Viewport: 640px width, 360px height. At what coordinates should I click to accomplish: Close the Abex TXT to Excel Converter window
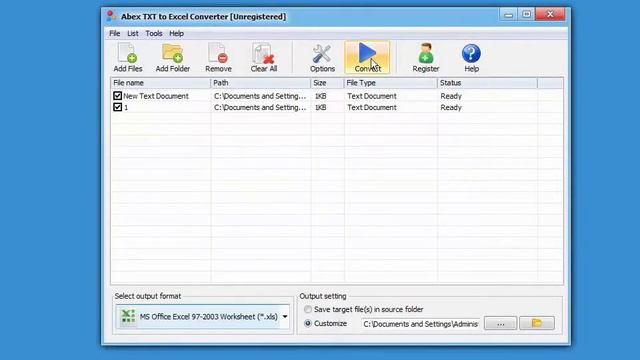click(x=550, y=15)
